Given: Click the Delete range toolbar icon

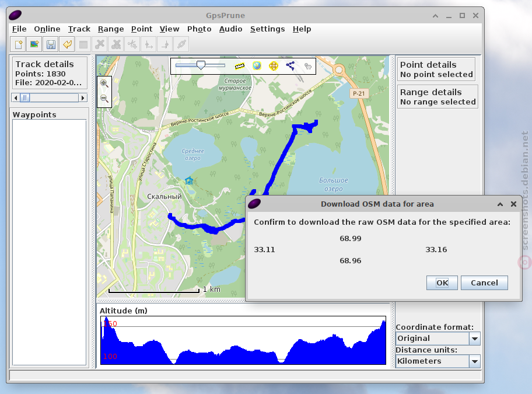Looking at the screenshot, I should pyautogui.click(x=116, y=44).
